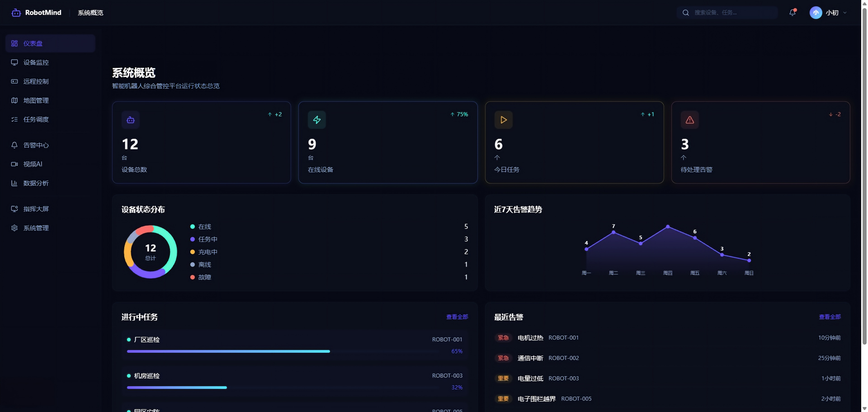Go to 设备监控 in the sidebar

[x=50, y=62]
